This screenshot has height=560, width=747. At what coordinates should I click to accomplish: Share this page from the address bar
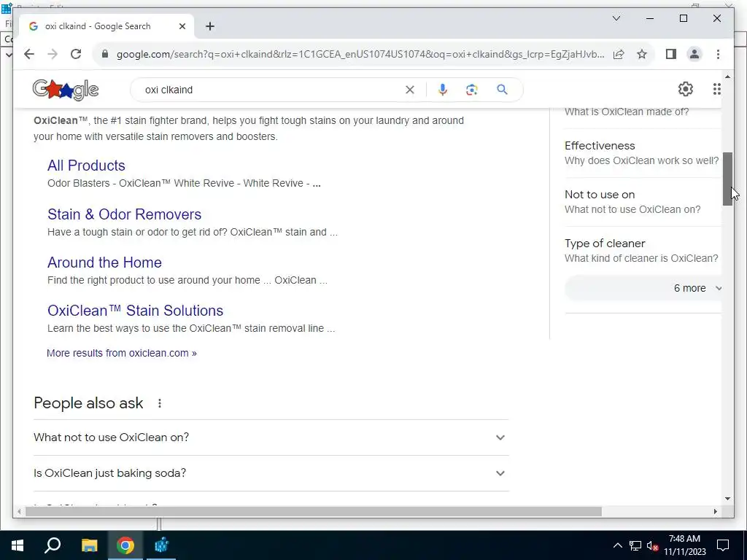(x=619, y=54)
